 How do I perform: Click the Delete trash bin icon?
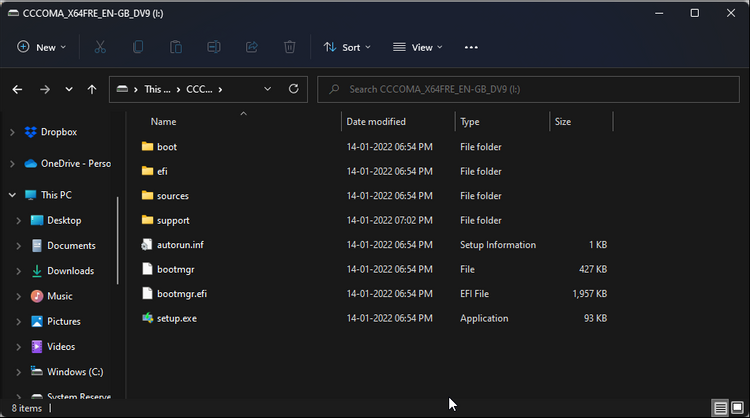290,47
